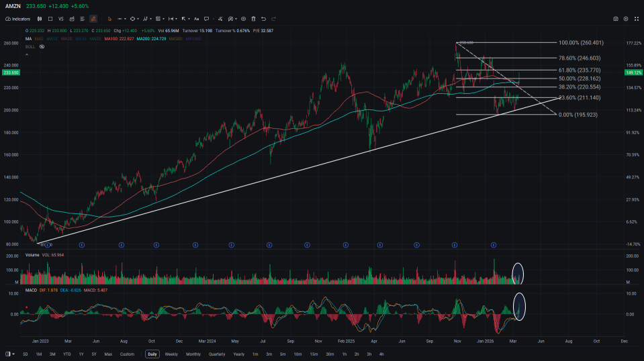
Task: Redo the drawing action
Action: tap(273, 19)
